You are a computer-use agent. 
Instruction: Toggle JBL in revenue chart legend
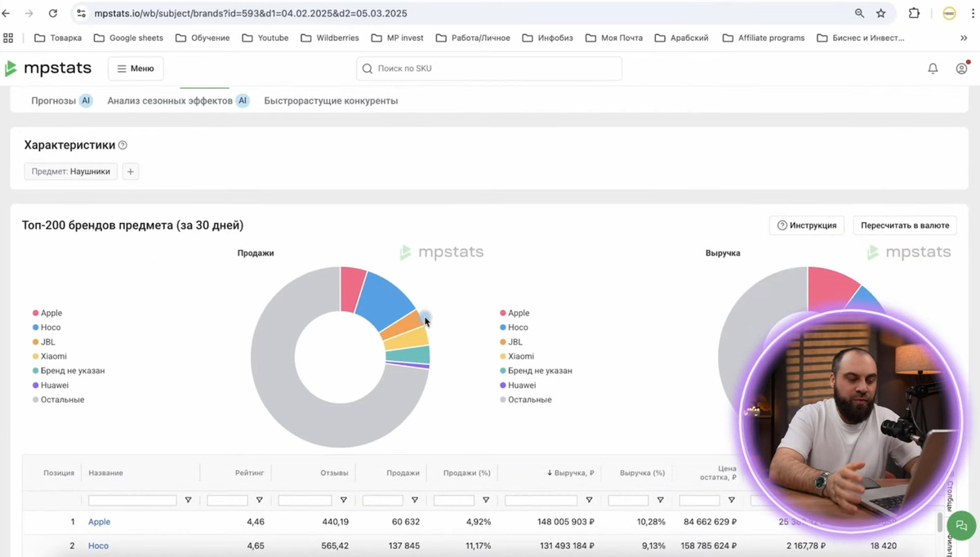[511, 342]
